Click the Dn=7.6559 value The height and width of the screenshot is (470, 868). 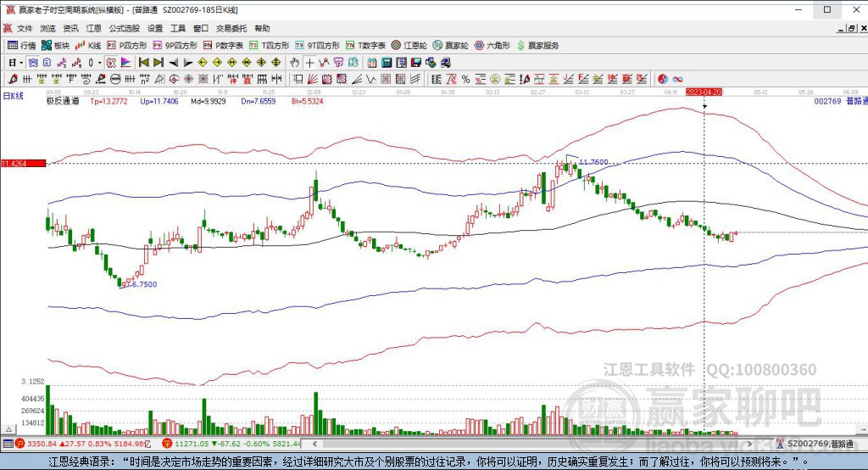coord(258,102)
